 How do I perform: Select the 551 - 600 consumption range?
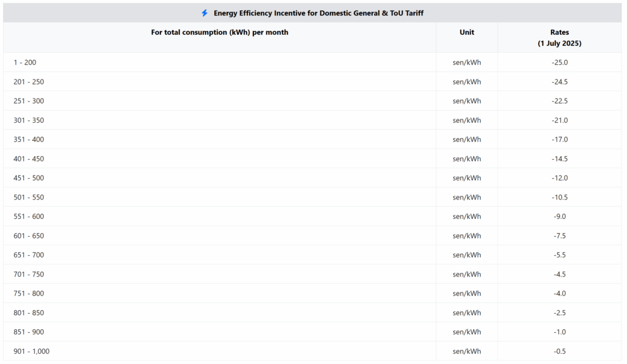click(x=28, y=217)
